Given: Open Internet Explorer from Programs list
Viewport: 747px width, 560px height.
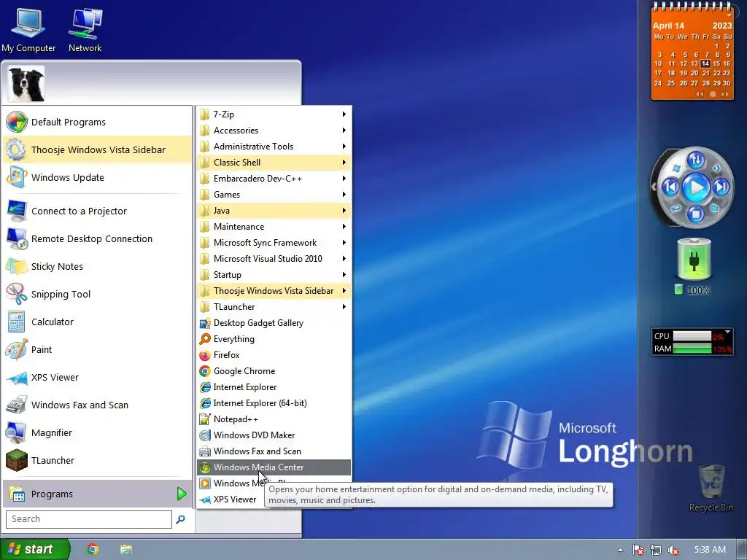Looking at the screenshot, I should [274, 386].
